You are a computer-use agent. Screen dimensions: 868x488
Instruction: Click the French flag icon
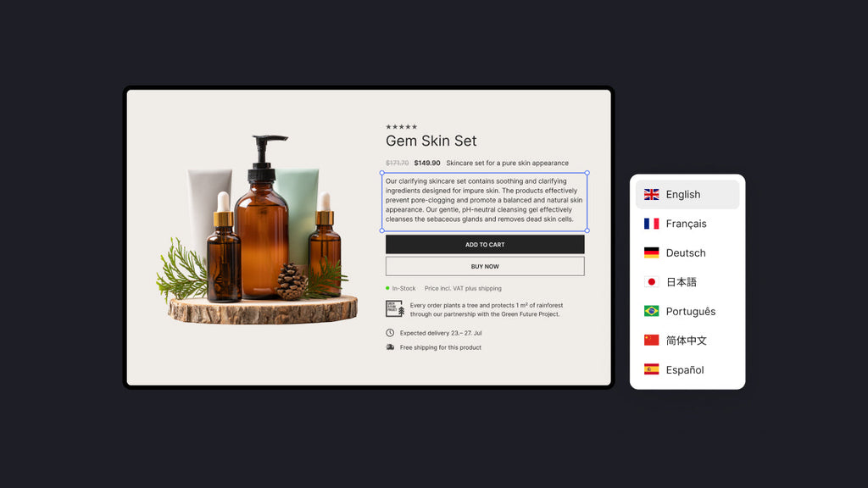tap(651, 224)
